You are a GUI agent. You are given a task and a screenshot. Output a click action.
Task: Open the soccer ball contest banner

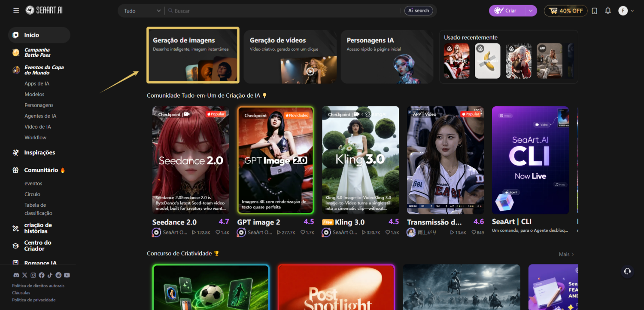click(211, 287)
